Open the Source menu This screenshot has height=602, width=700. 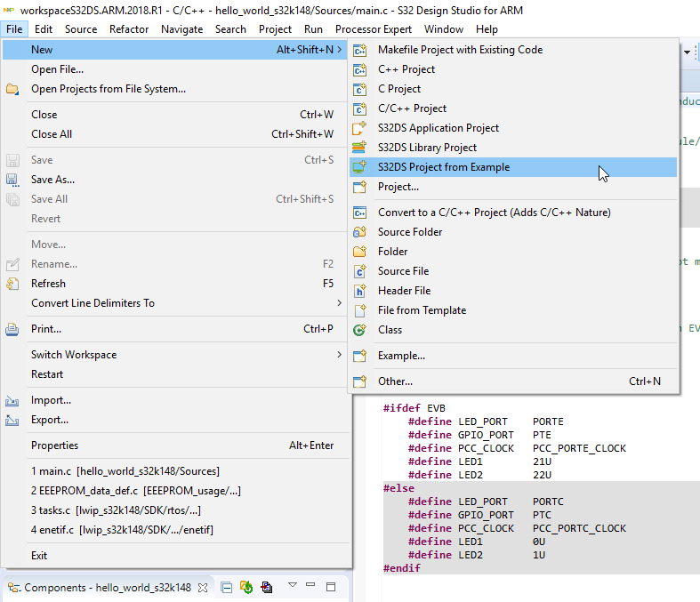tap(81, 29)
